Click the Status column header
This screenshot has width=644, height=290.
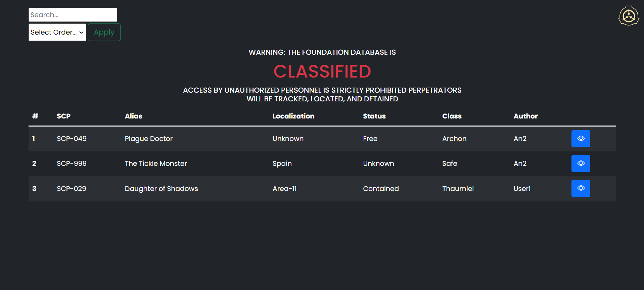click(x=374, y=116)
